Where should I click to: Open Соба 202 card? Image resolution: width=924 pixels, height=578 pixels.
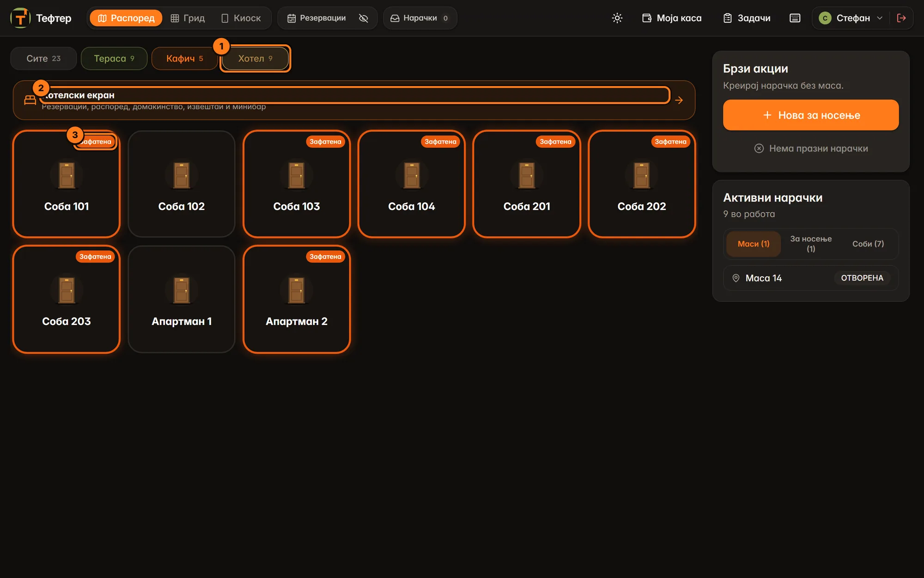pyautogui.click(x=642, y=184)
